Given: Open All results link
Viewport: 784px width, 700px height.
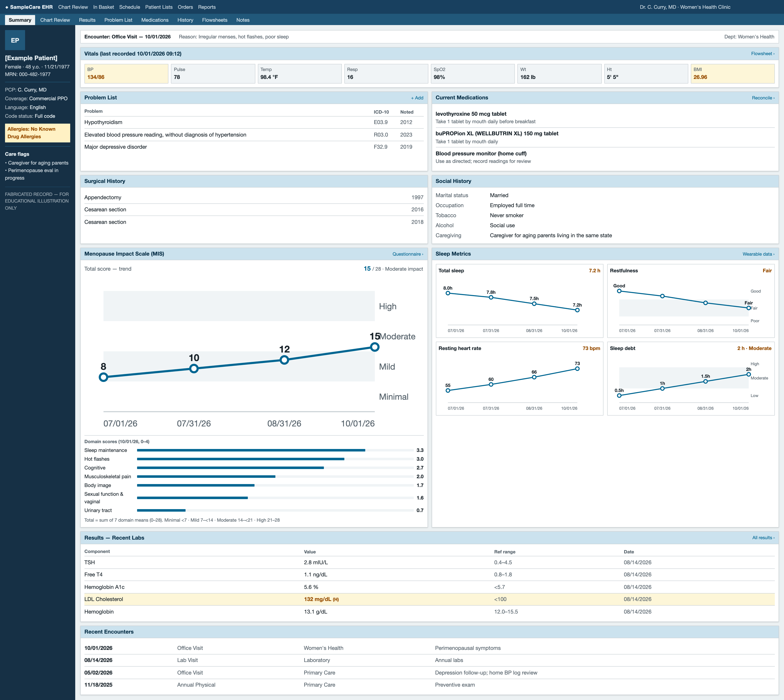Looking at the screenshot, I should coord(763,538).
